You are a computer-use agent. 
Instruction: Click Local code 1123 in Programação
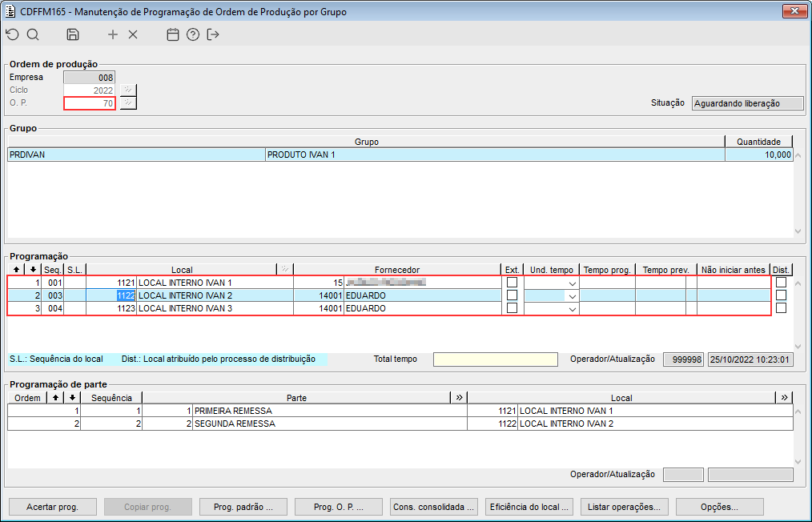(x=111, y=308)
